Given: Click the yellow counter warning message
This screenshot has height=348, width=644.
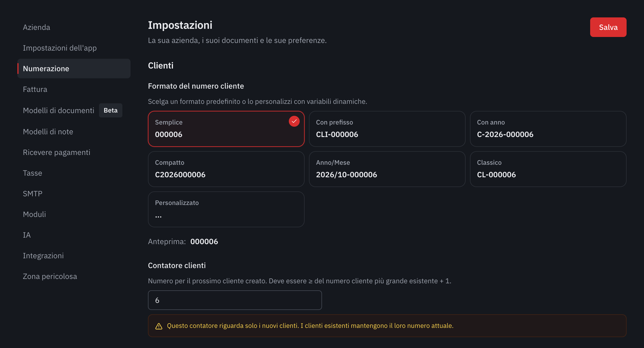Looking at the screenshot, I should tap(310, 326).
